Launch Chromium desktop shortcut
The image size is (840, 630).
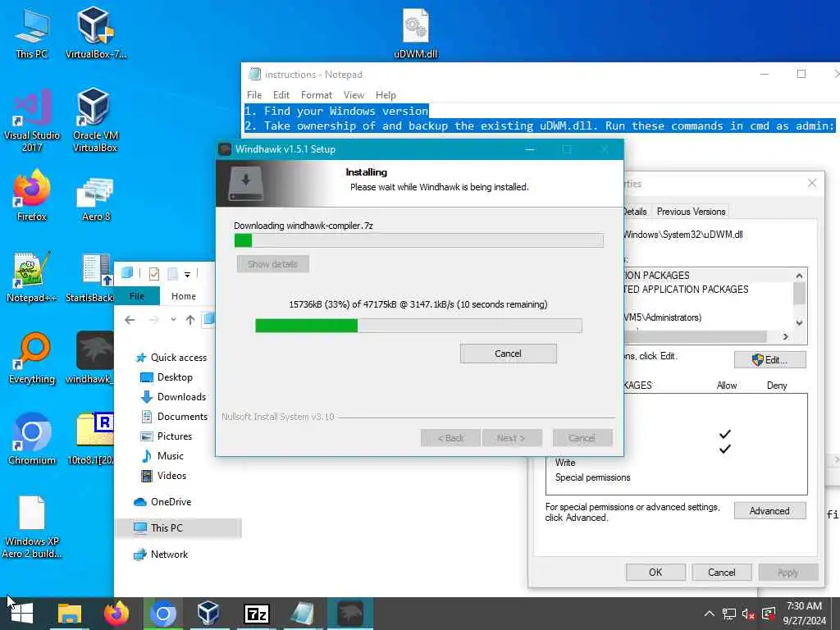point(32,440)
